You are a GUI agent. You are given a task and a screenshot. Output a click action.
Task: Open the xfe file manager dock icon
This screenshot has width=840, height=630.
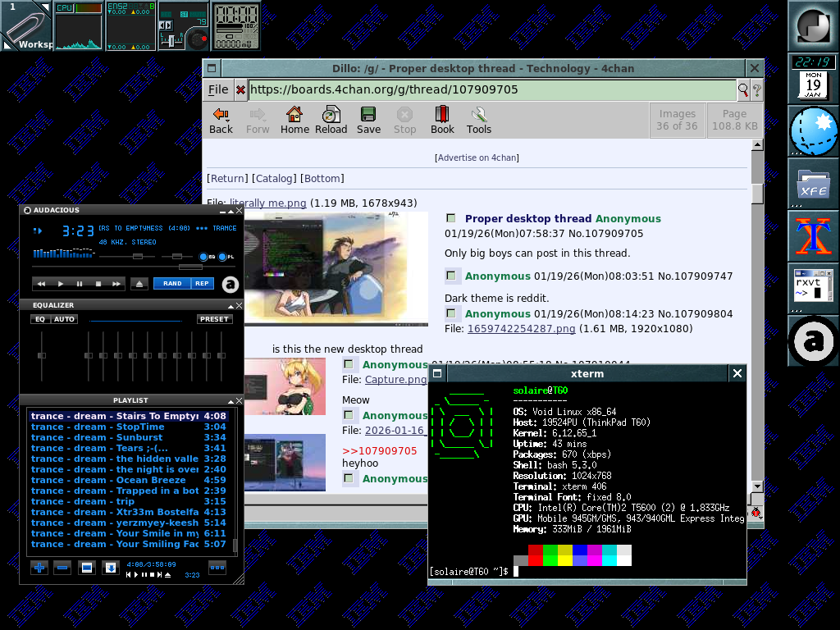point(813,185)
